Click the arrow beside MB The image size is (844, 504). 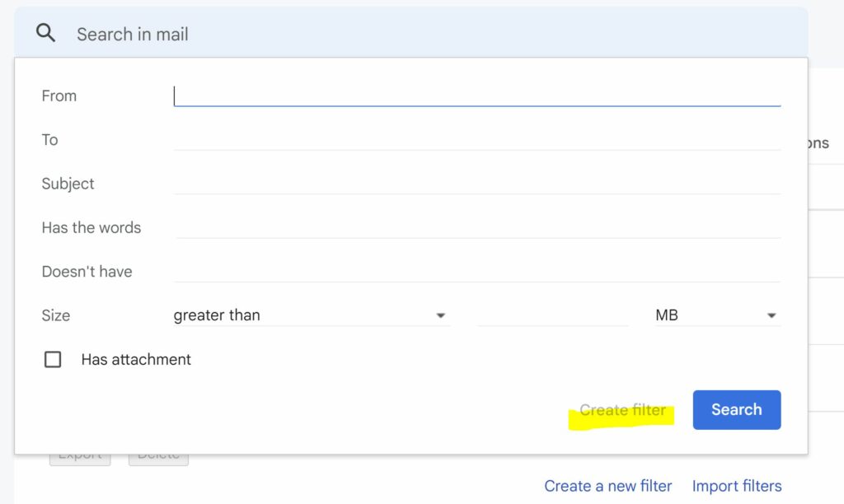click(771, 315)
